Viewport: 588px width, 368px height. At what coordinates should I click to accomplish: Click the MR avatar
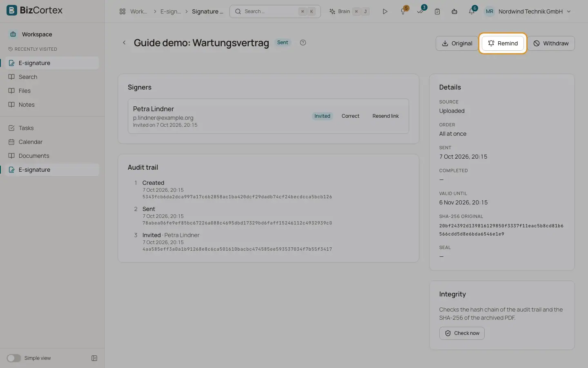coord(490,11)
